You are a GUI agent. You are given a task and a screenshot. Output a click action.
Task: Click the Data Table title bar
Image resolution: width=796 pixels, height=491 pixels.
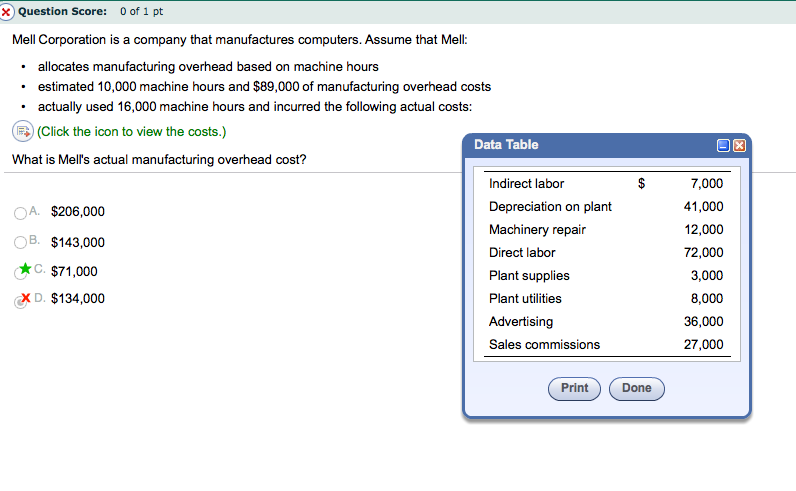(x=607, y=145)
